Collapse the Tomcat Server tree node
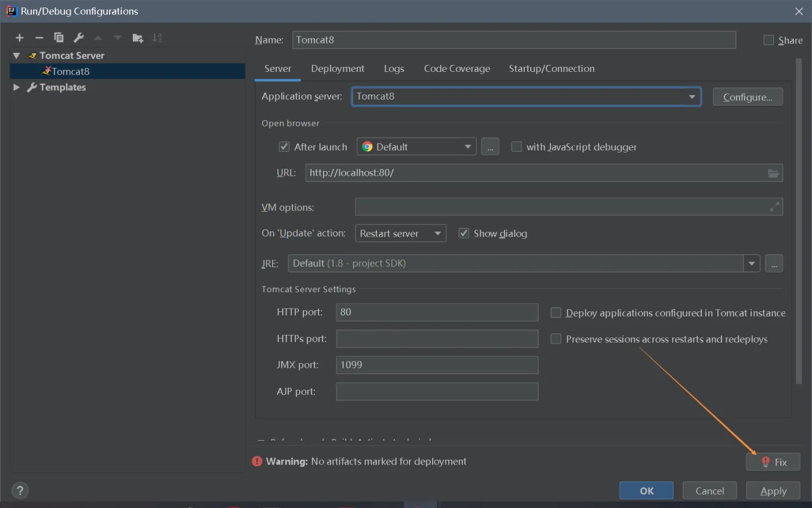The image size is (812, 508). pos(16,56)
